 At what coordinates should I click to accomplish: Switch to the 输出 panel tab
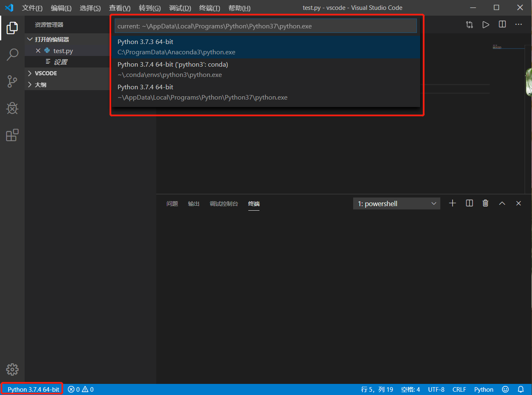click(194, 204)
